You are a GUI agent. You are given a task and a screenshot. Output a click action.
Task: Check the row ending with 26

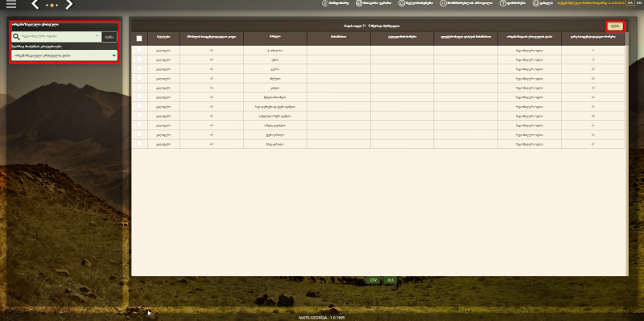(x=139, y=77)
